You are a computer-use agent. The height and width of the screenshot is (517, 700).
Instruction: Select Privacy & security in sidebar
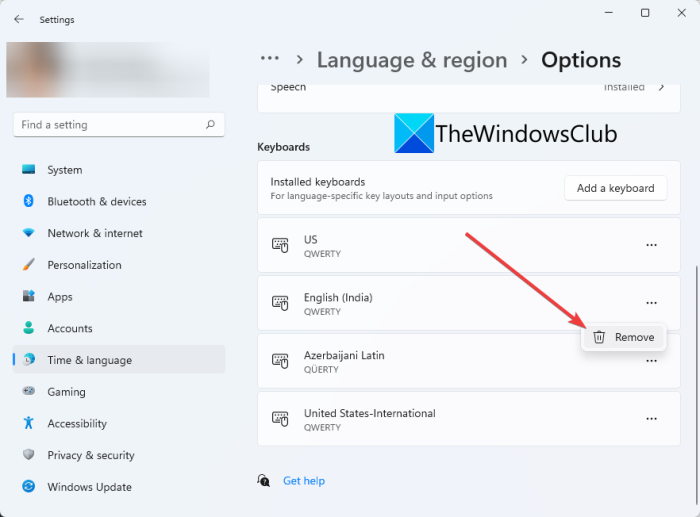click(90, 455)
